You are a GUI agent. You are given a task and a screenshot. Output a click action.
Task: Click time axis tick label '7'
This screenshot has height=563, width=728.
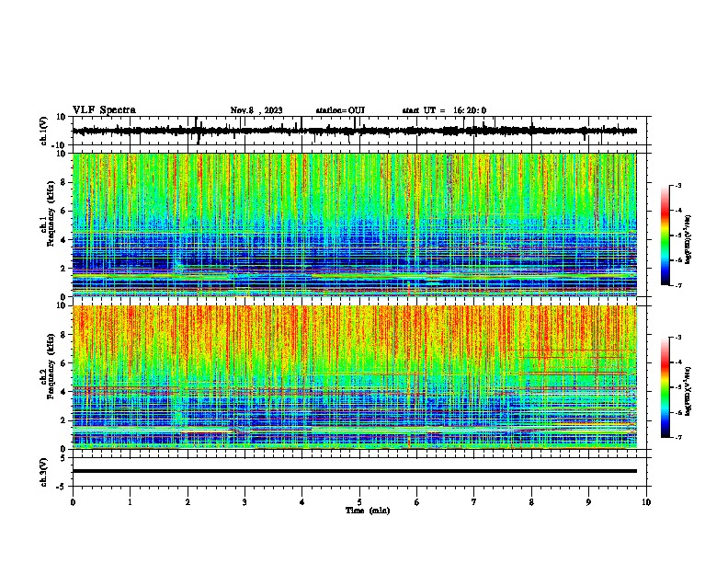tap(474, 502)
